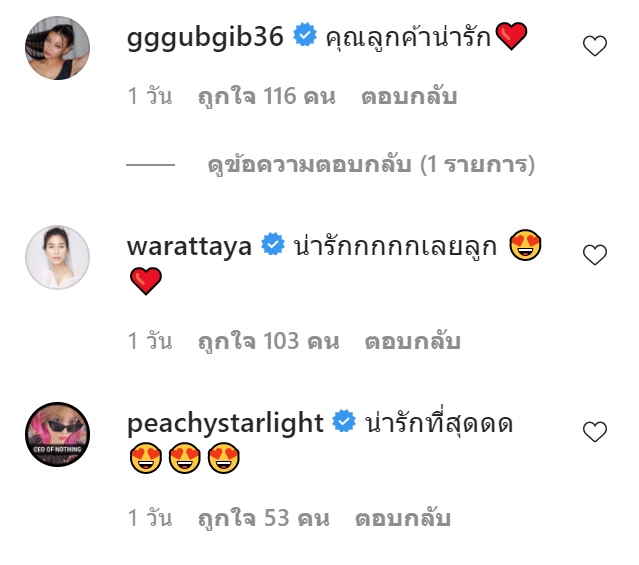Open the warattaya username link
The height and width of the screenshot is (565, 639).
(x=189, y=247)
